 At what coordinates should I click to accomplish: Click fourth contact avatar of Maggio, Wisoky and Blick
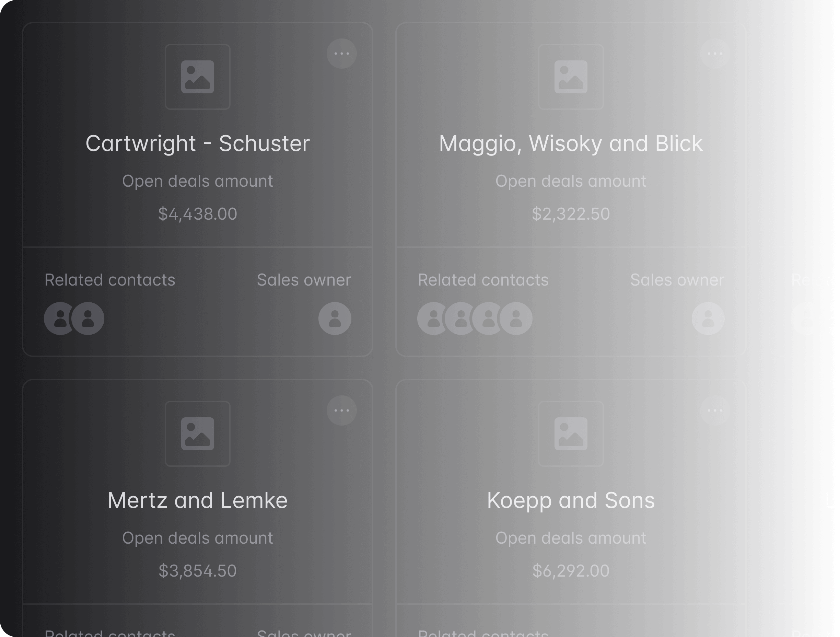(x=516, y=318)
